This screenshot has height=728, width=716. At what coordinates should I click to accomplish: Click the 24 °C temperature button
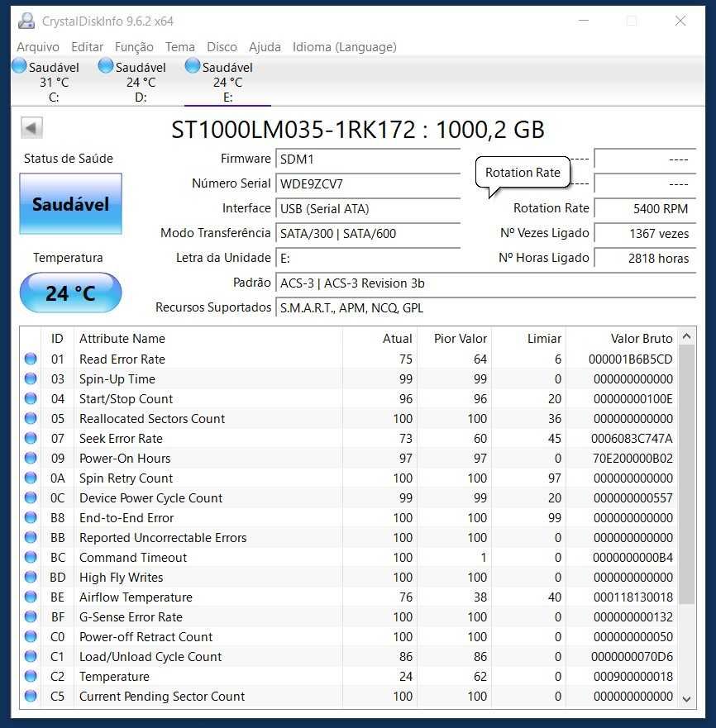click(x=70, y=293)
